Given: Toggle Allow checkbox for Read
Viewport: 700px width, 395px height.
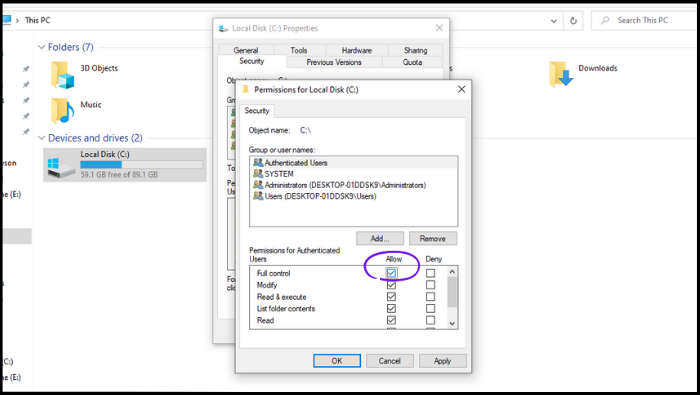Looking at the screenshot, I should tap(392, 320).
